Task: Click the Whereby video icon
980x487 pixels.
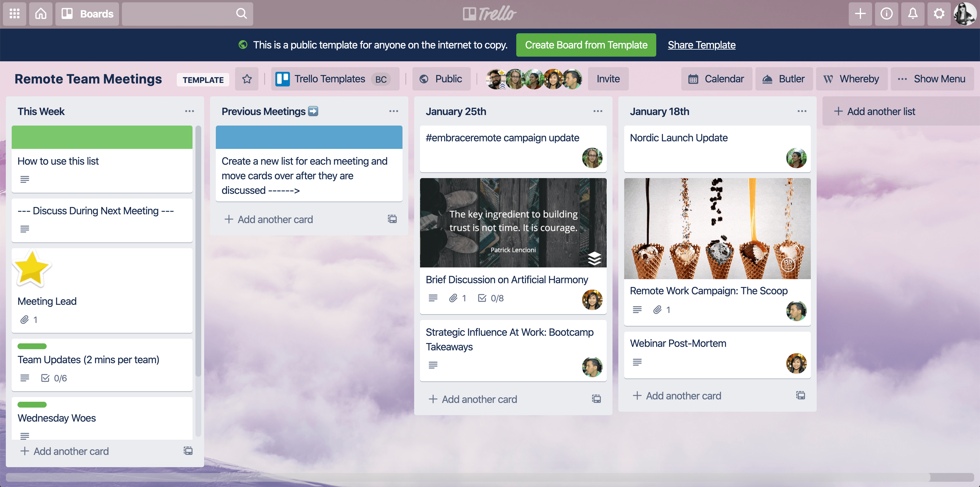Action: (x=827, y=79)
